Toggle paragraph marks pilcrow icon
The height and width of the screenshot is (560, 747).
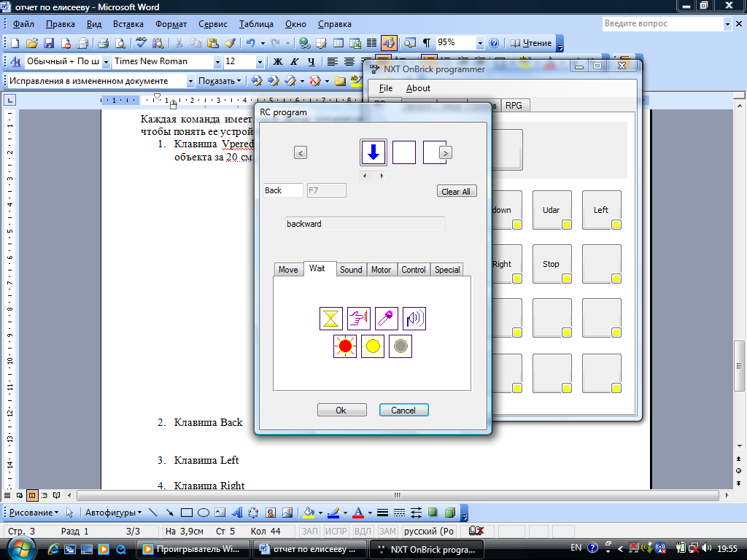tap(427, 43)
